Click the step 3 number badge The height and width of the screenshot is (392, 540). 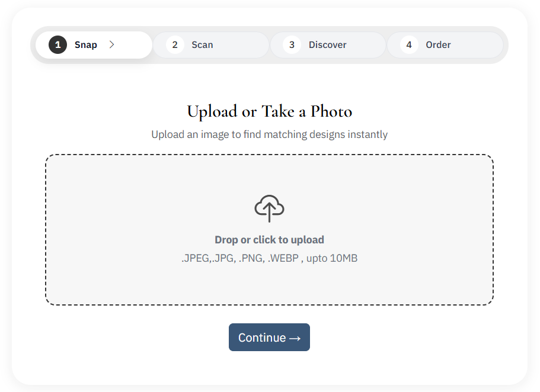click(292, 45)
